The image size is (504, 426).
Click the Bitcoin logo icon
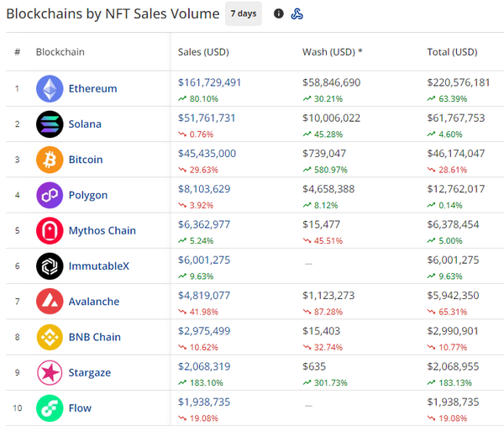pyautogui.click(x=50, y=160)
